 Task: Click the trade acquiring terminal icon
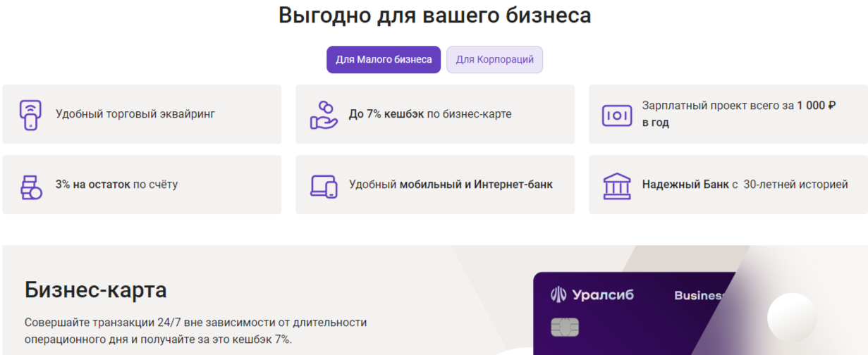coord(30,114)
